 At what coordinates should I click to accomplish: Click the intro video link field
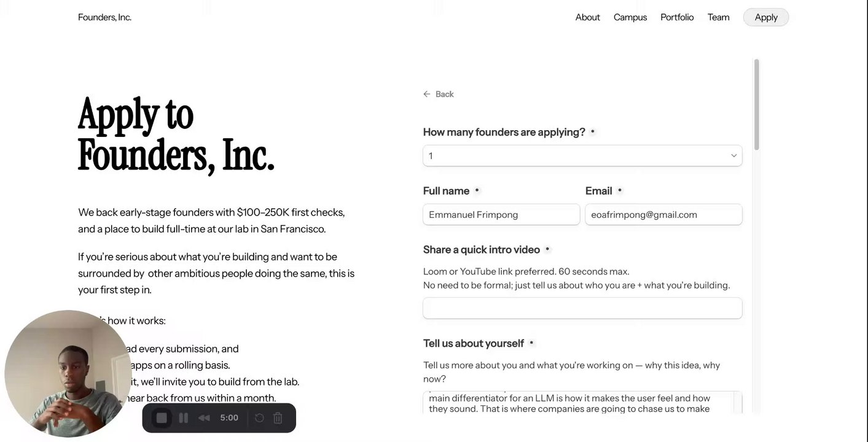click(x=582, y=308)
